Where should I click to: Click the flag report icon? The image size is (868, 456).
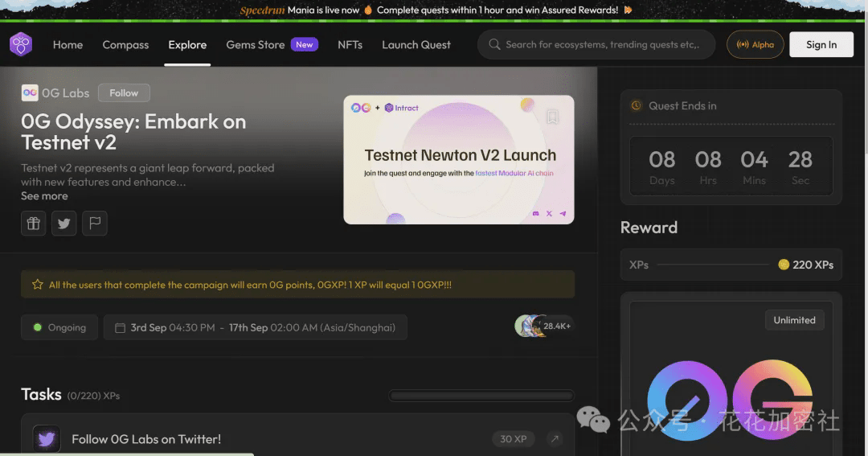[95, 224]
